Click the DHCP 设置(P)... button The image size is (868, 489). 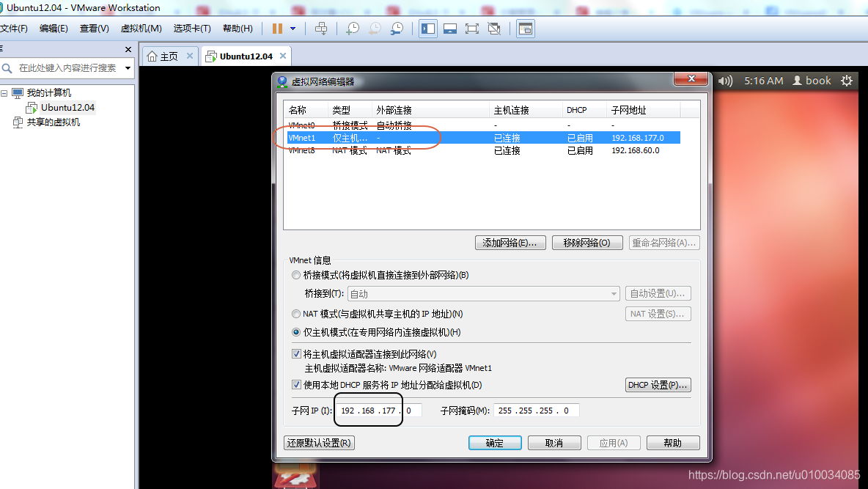[658, 385]
